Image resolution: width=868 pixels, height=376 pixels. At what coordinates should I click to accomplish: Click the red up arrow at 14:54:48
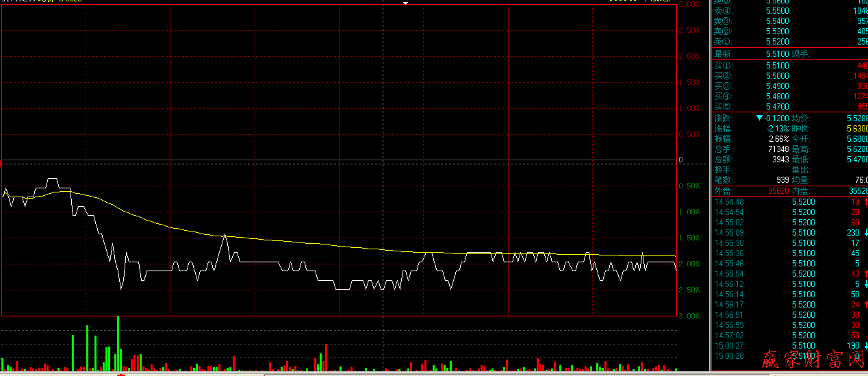pyautogui.click(x=865, y=202)
